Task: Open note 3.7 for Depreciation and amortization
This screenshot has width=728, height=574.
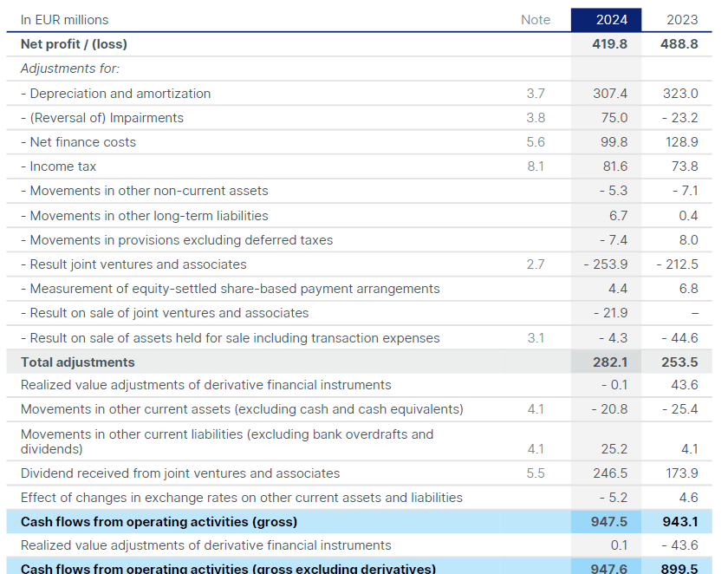Action: (536, 93)
